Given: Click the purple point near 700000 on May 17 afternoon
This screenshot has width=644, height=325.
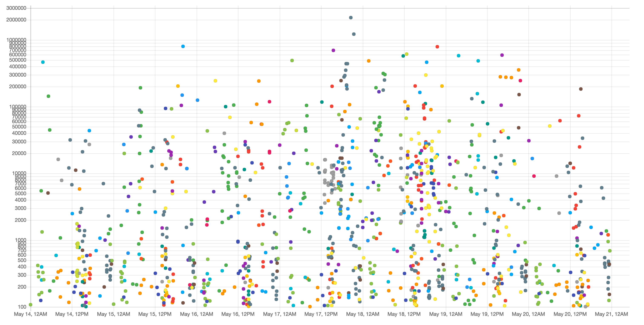Looking at the screenshot, I should pyautogui.click(x=333, y=50).
